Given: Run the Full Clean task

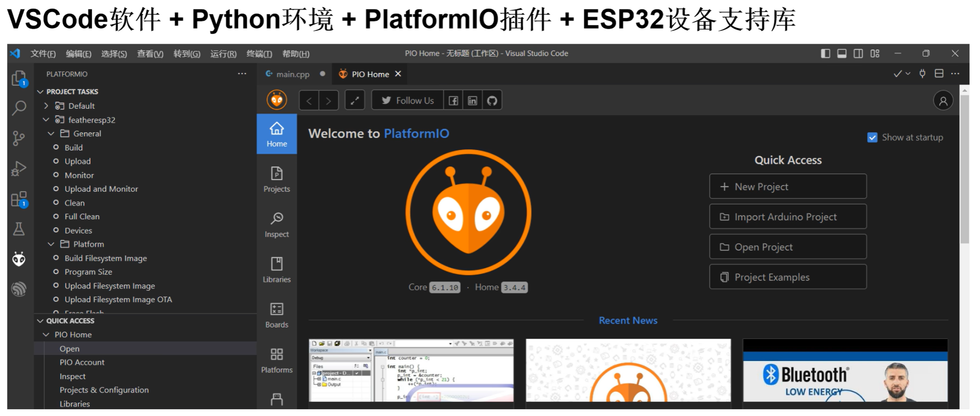Looking at the screenshot, I should pos(82,217).
